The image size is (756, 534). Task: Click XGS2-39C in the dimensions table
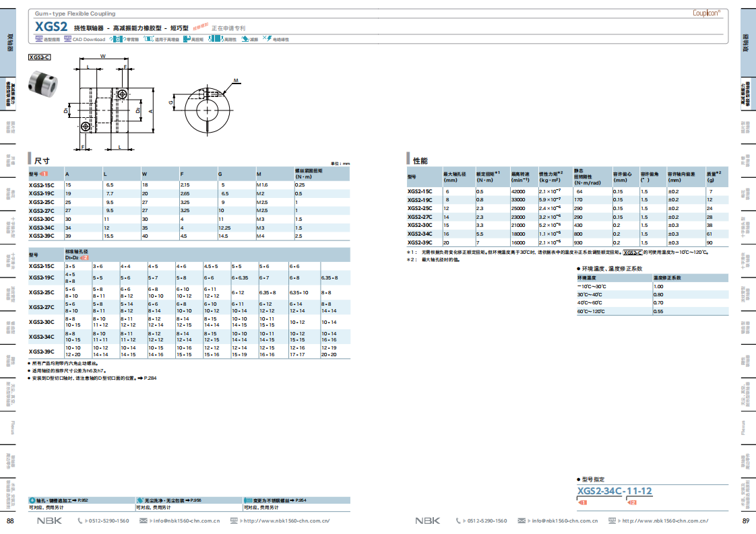click(x=42, y=236)
